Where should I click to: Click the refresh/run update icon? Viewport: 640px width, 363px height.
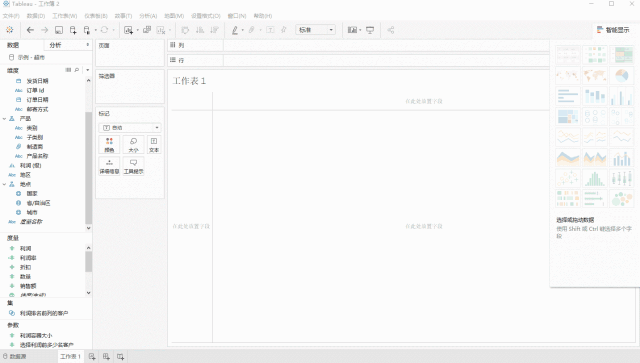(x=104, y=30)
